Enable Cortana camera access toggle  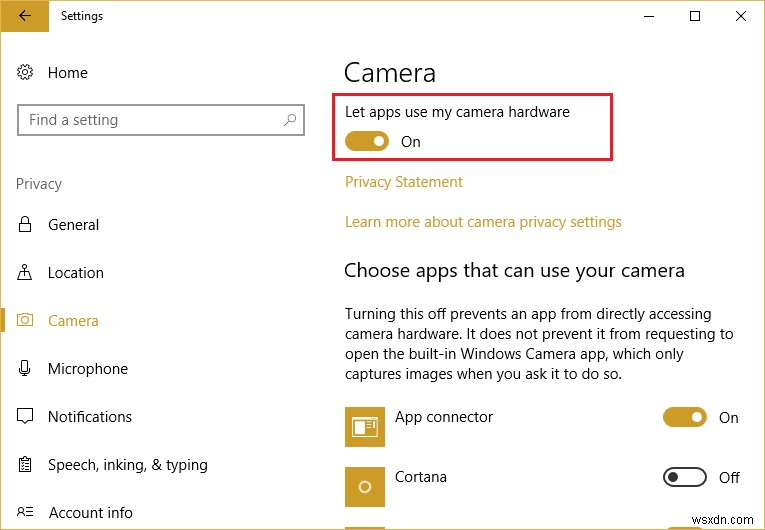pos(685,478)
